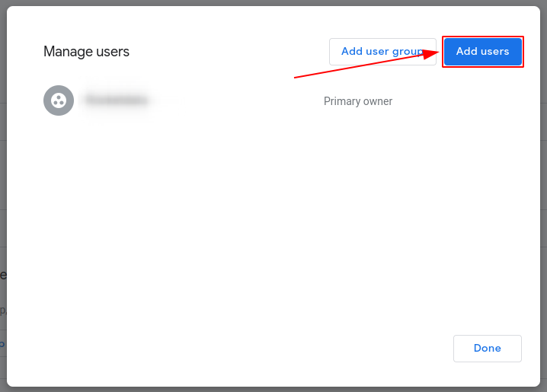Click the Primary owner role label
547x392 pixels.
click(358, 101)
